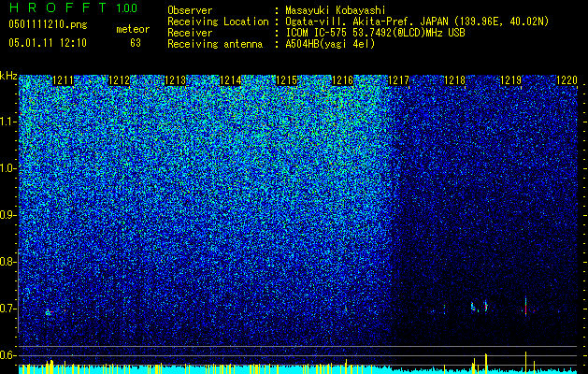588x374 pixels.
Task: Click the meteor count value 63
Action: pyautogui.click(x=136, y=43)
